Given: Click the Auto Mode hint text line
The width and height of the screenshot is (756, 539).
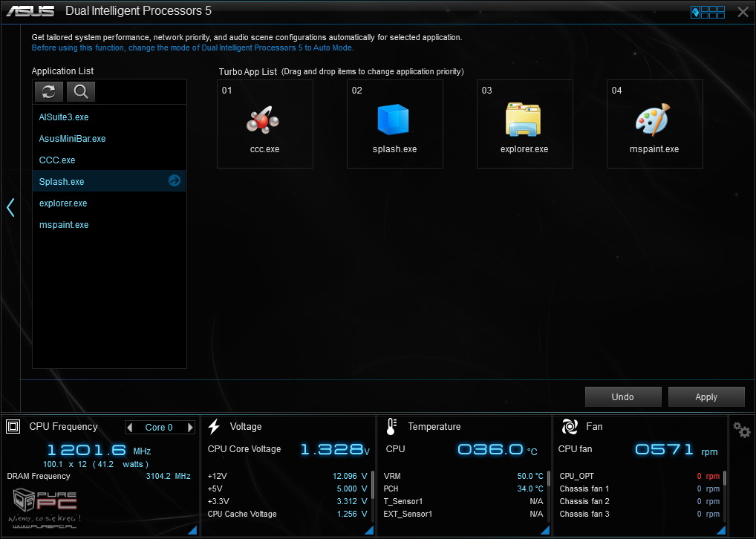Looking at the screenshot, I should pos(192,48).
